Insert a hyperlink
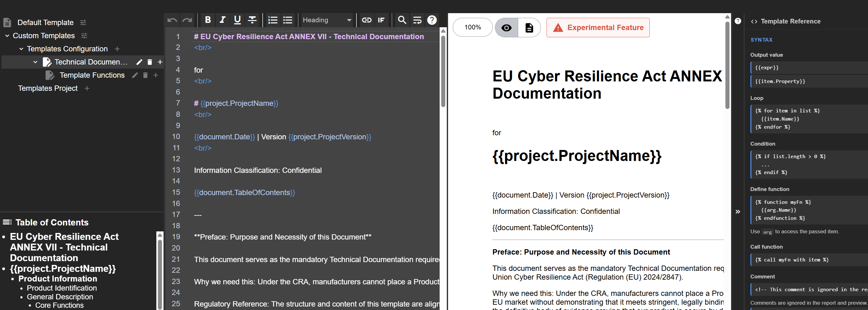The width and height of the screenshot is (868, 310). 366,20
